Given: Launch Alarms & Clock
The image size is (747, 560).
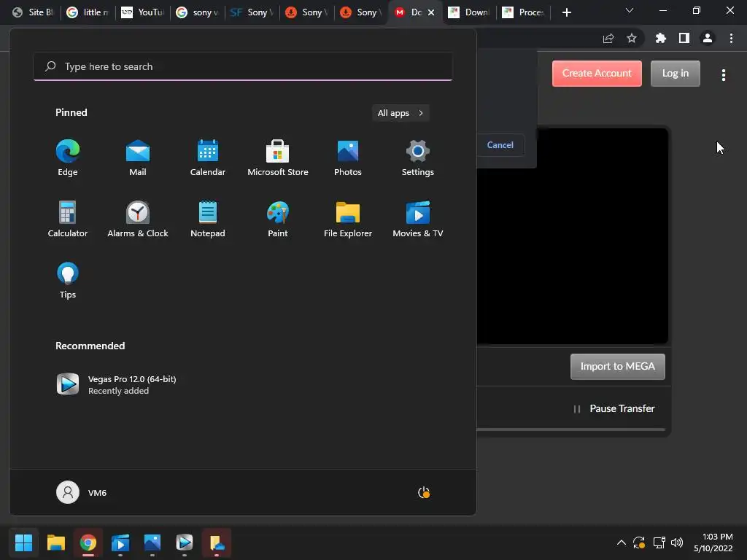Looking at the screenshot, I should point(138,219).
